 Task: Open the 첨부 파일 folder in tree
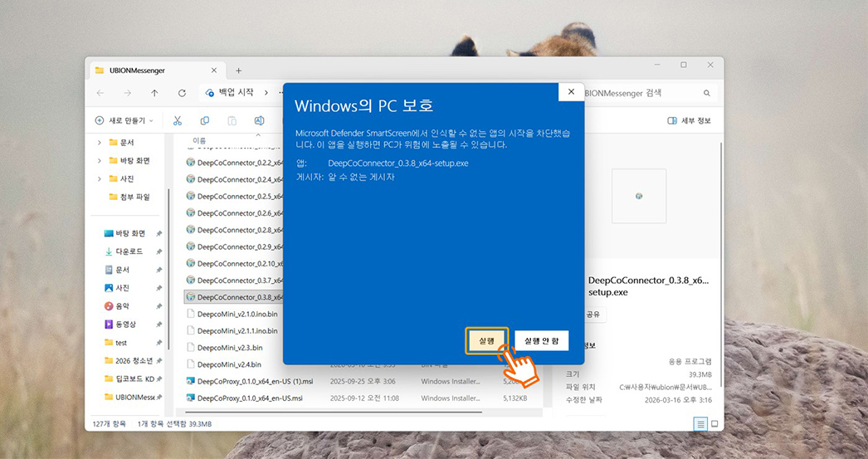[129, 197]
